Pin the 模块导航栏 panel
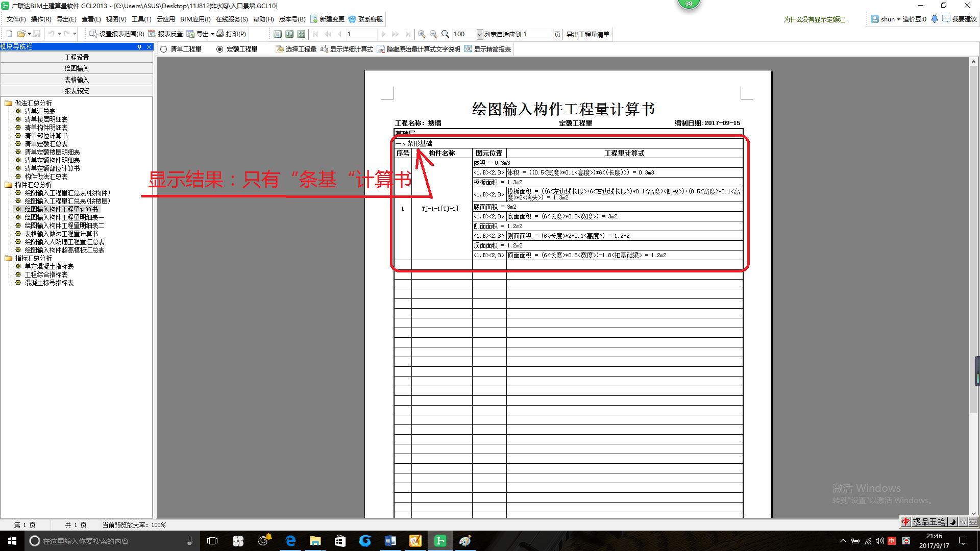Image resolution: width=980 pixels, height=551 pixels. [x=139, y=46]
